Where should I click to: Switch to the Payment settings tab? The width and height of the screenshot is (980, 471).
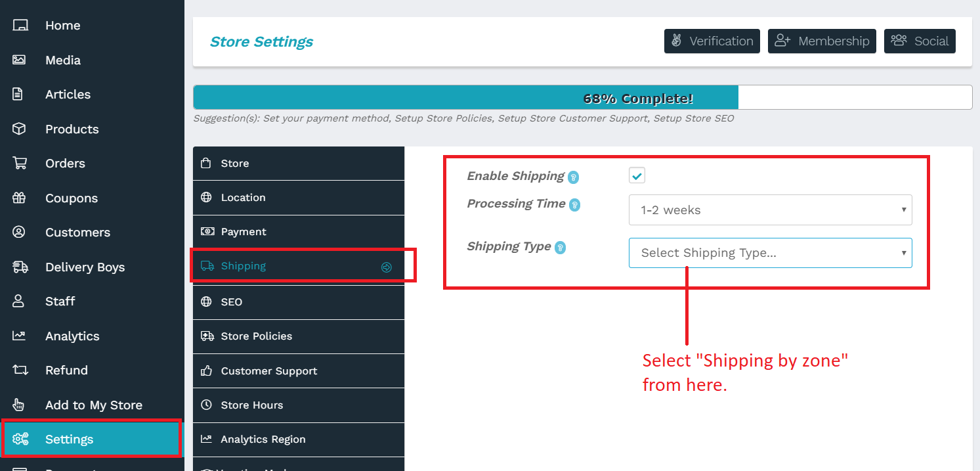pos(299,231)
